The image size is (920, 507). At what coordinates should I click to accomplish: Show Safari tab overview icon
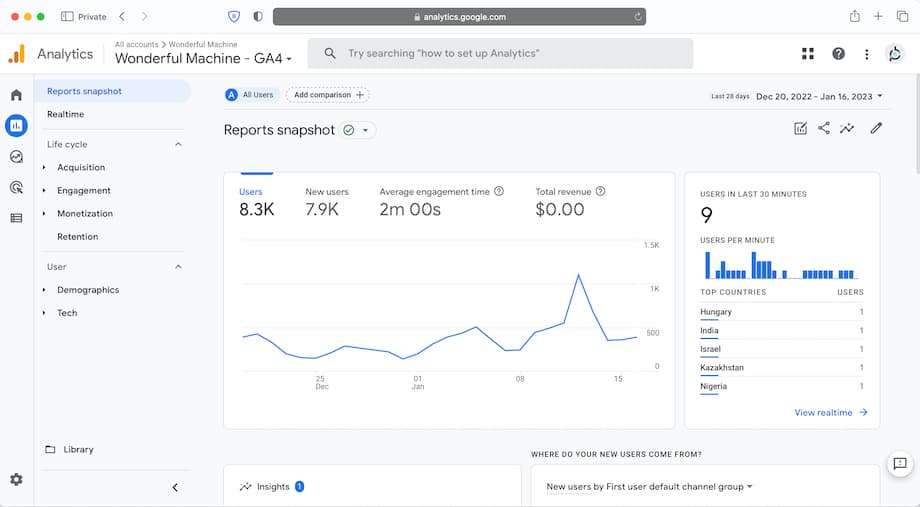[902, 16]
